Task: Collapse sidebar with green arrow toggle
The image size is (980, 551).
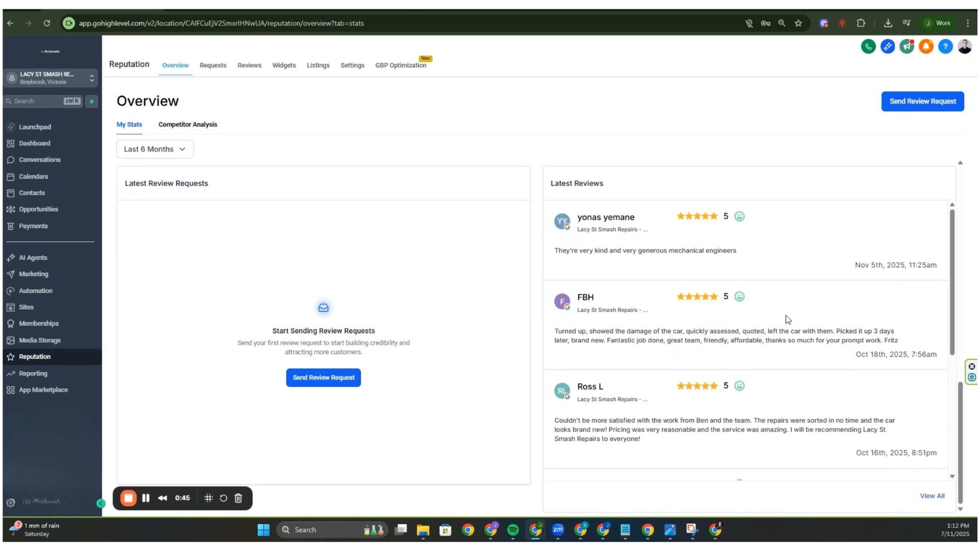Action: 101,504
